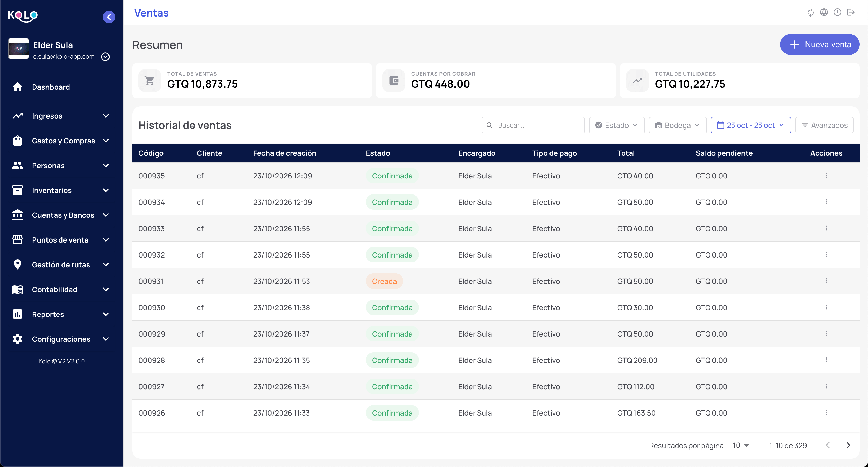Open the Estado filter dropdown
The image size is (868, 467).
pos(616,125)
